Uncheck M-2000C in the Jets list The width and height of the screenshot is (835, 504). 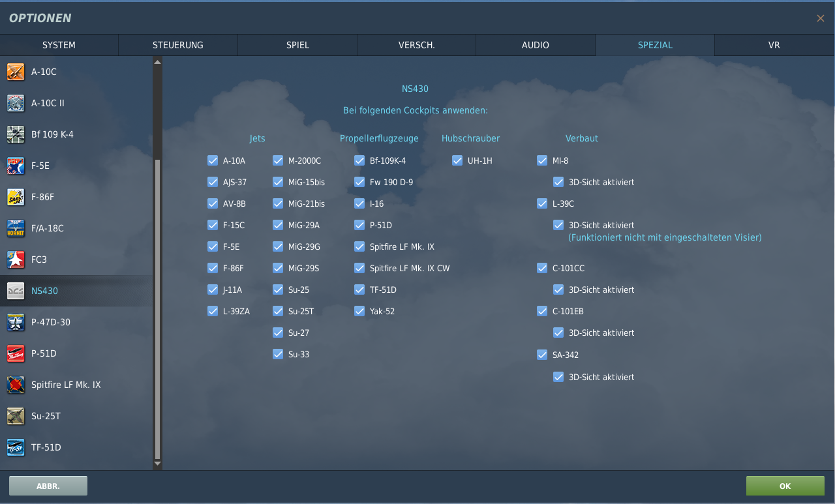278,160
